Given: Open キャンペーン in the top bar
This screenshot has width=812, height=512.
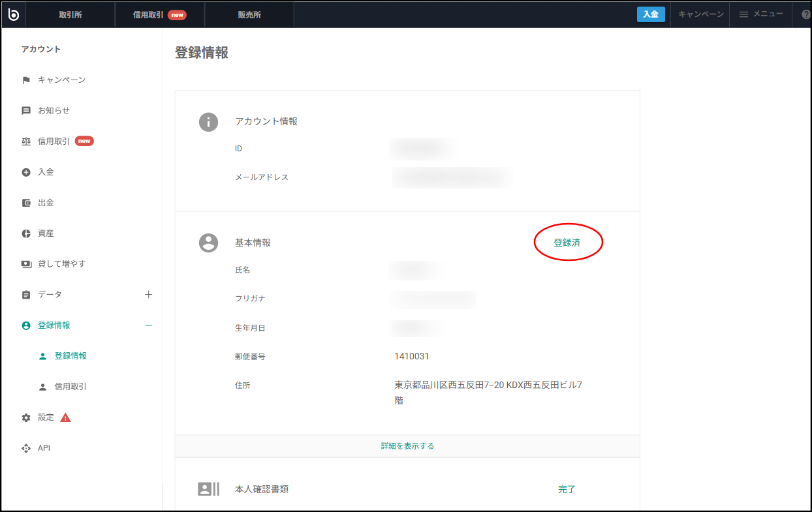Looking at the screenshot, I should pos(701,14).
